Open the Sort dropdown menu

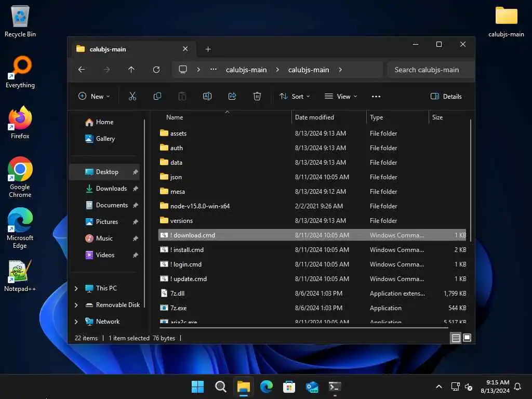(295, 96)
